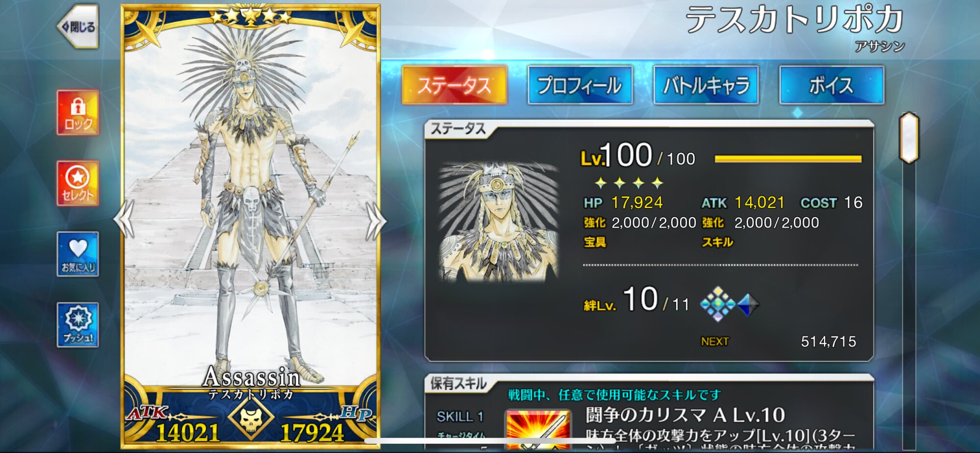
Task: Tap the 宝具 Noble Phantasm label
Action: point(595,242)
